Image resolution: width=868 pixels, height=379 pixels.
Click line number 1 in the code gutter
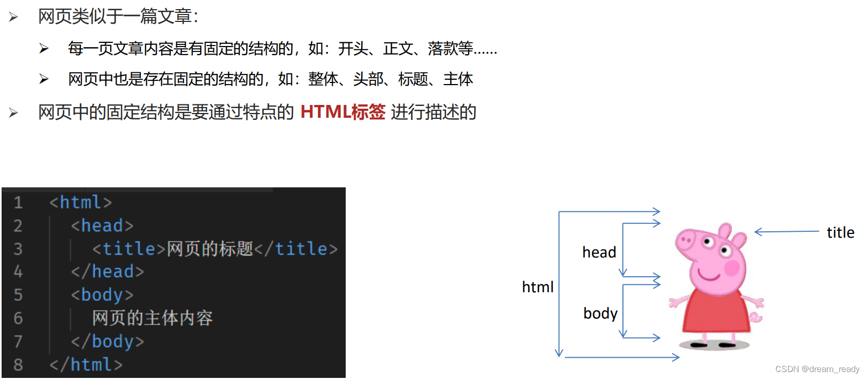[x=18, y=202]
